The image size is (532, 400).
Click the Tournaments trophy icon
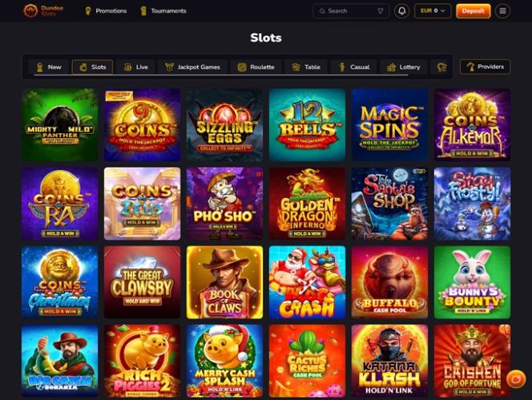(143, 11)
